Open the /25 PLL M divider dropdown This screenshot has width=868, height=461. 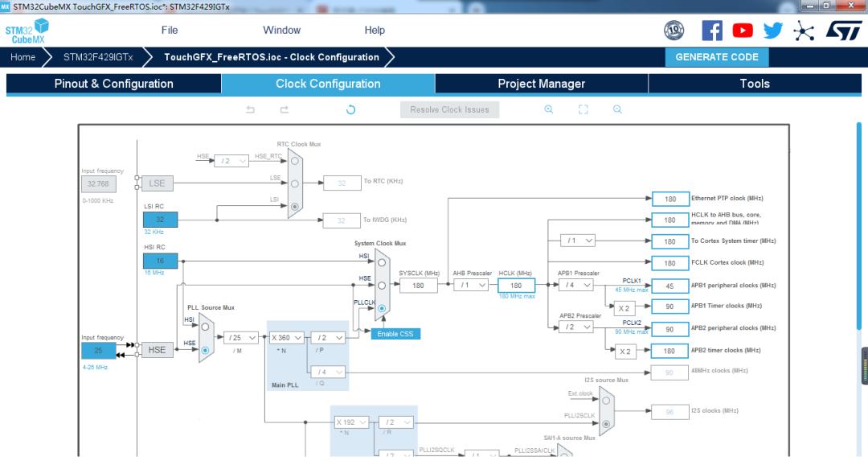(241, 337)
